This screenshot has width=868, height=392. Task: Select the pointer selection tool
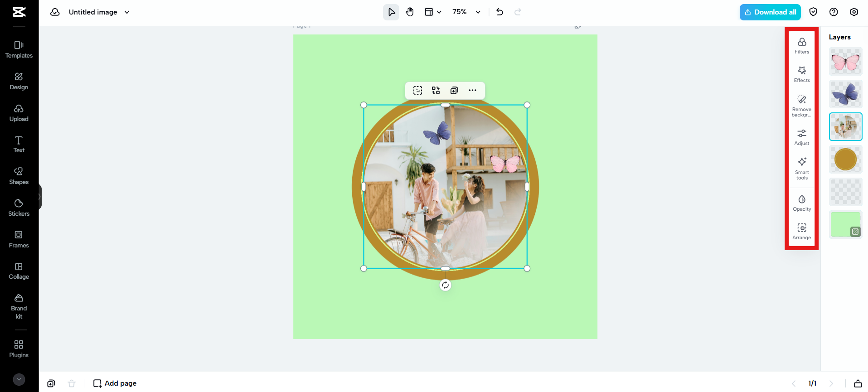point(391,12)
